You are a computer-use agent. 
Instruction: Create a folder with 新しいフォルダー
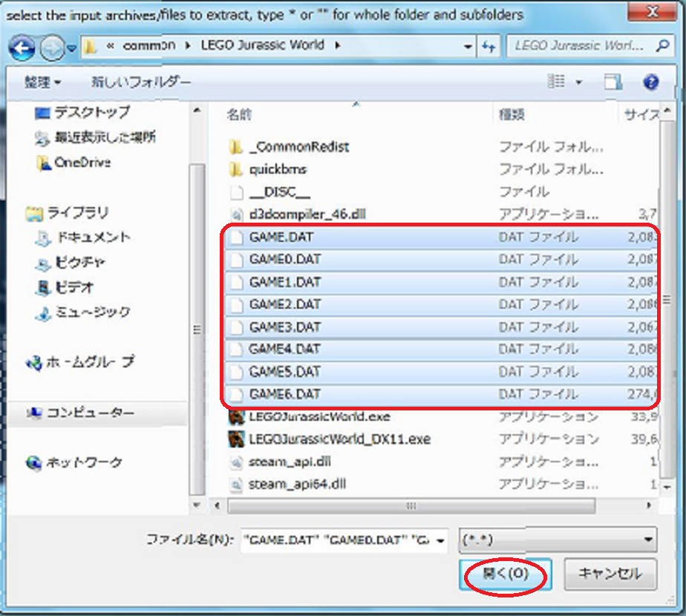[141, 82]
